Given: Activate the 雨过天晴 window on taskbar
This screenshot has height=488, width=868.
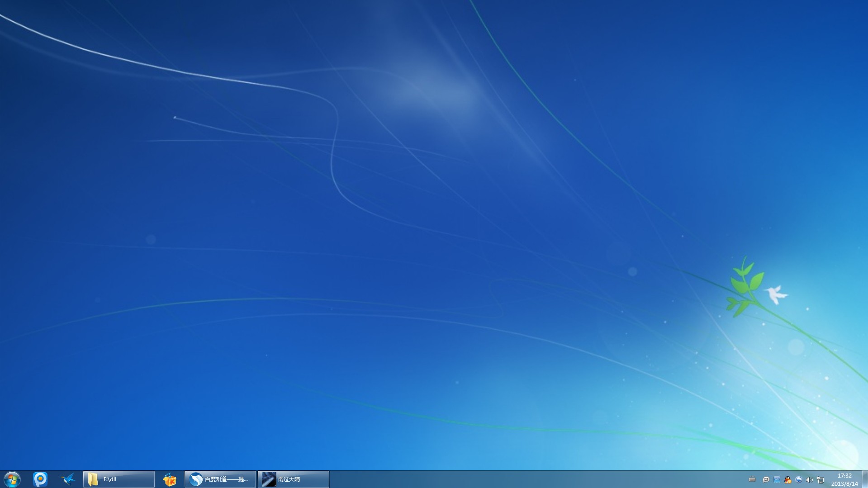Looking at the screenshot, I should point(293,479).
